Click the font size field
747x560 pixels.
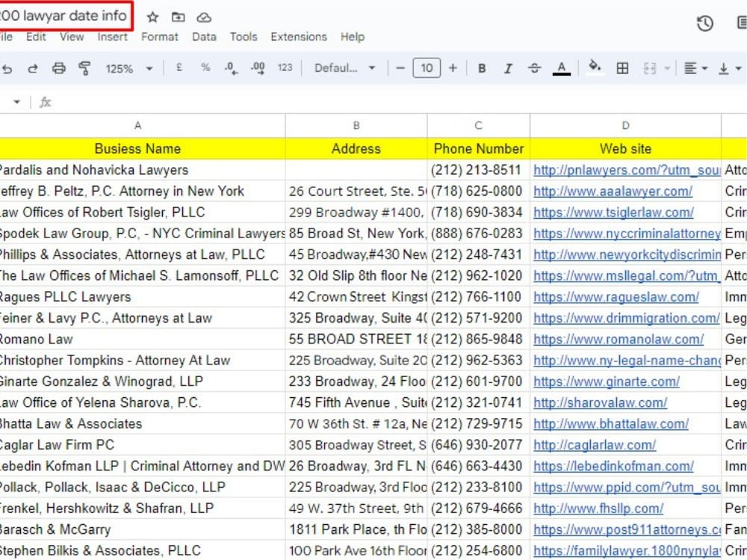click(x=427, y=68)
